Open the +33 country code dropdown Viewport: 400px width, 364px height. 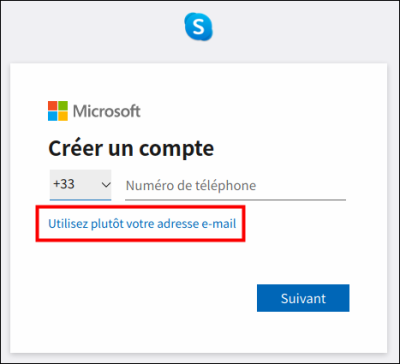[80, 185]
